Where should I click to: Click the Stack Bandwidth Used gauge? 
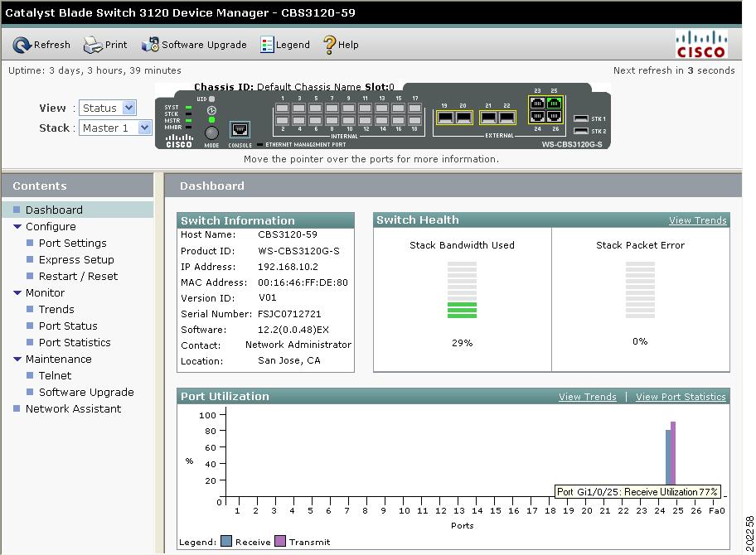coord(462,290)
